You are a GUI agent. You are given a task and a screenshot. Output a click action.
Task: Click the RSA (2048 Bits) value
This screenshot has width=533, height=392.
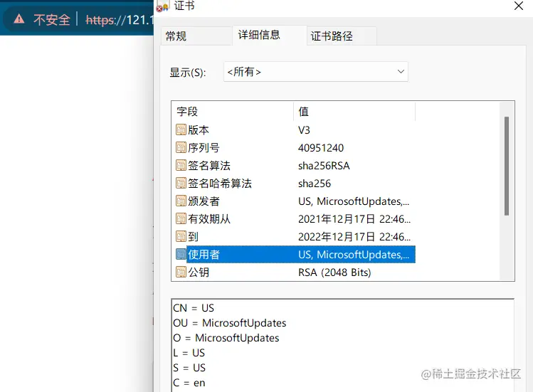click(334, 272)
